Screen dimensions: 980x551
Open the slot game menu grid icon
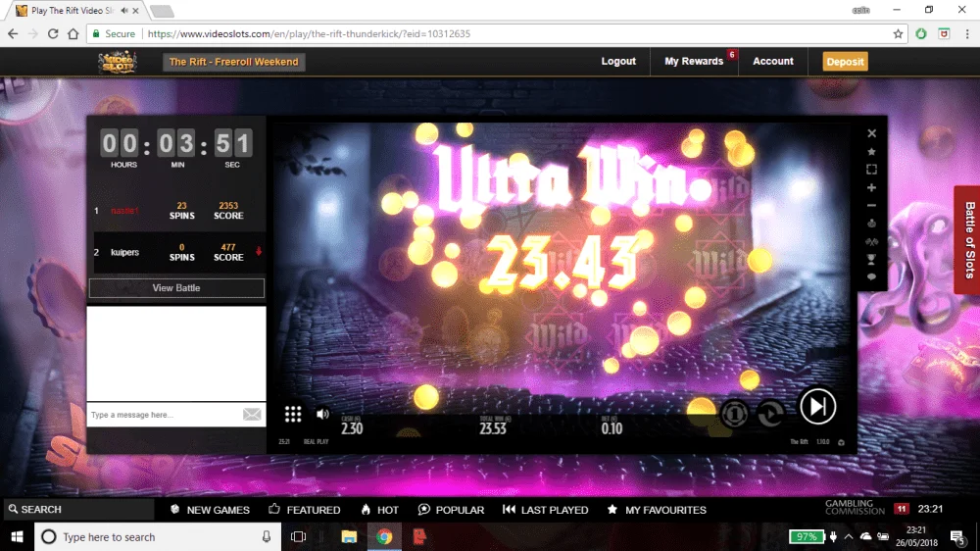tap(292, 414)
